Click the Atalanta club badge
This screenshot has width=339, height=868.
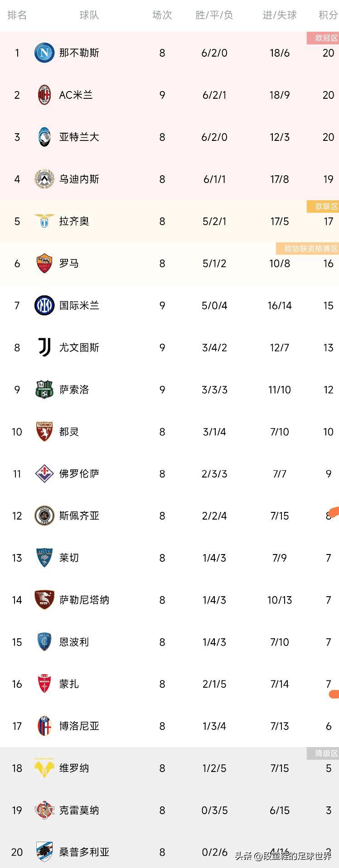click(x=44, y=137)
